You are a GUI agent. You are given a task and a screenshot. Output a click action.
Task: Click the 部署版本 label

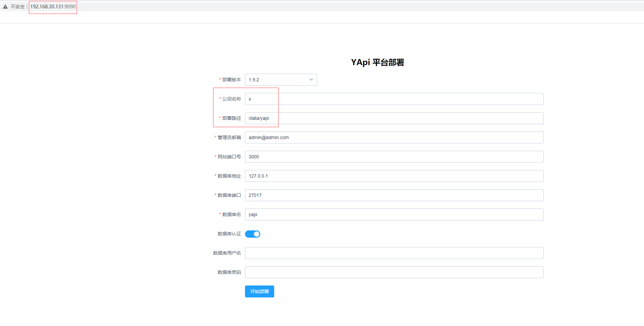232,80
